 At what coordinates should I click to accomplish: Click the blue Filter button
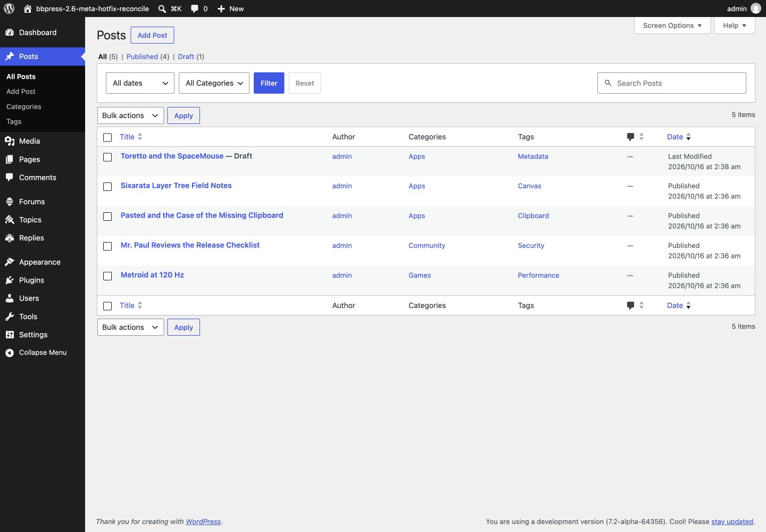coord(269,83)
